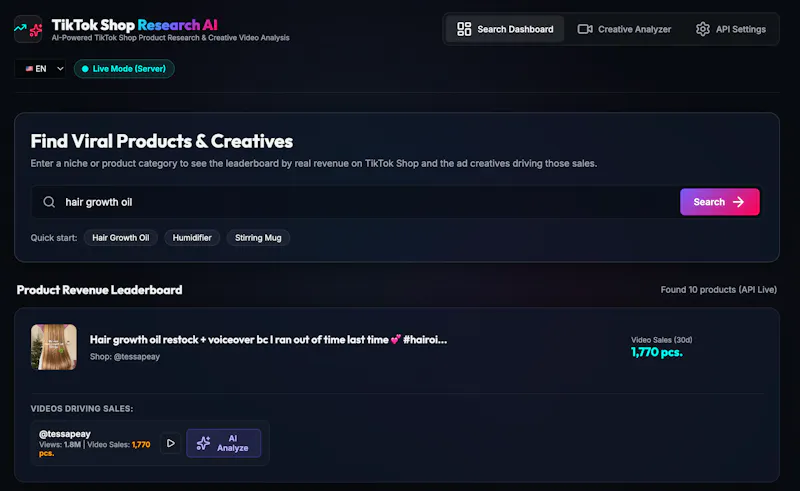Toggle the Live Mode (Server) badge
Screen dimensions: 800x491
coord(124,68)
